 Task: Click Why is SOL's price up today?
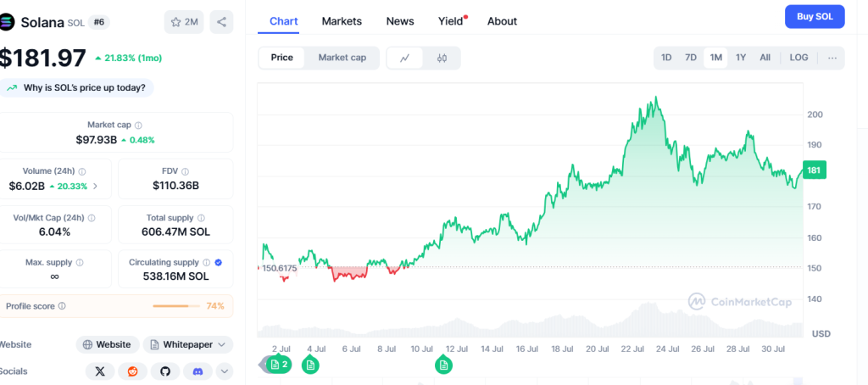[x=76, y=87]
